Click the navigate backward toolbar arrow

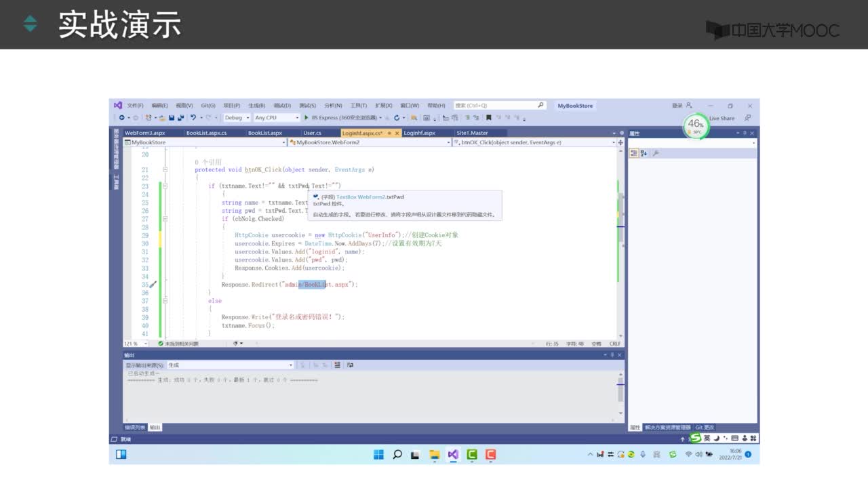(121, 118)
